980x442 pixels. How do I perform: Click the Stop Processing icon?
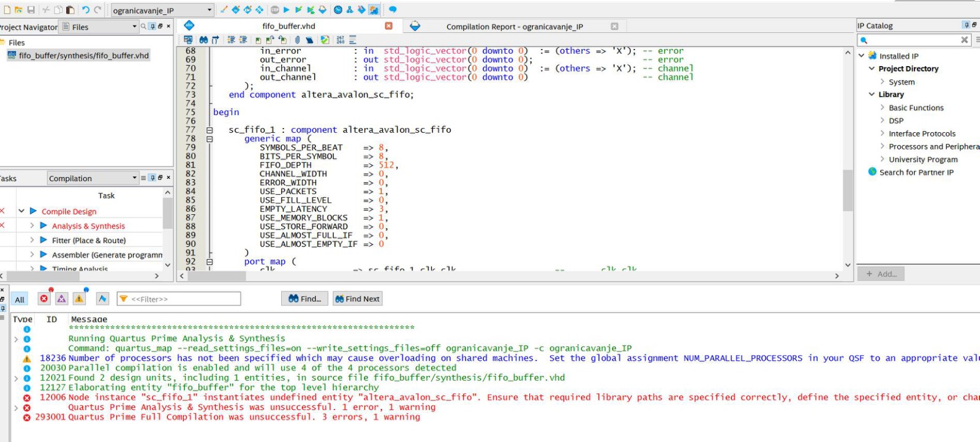(x=275, y=10)
